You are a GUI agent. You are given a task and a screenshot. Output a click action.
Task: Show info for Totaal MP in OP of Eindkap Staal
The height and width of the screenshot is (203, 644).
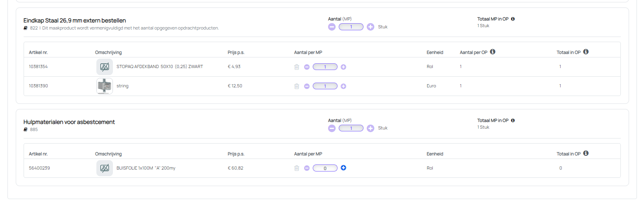click(x=513, y=19)
